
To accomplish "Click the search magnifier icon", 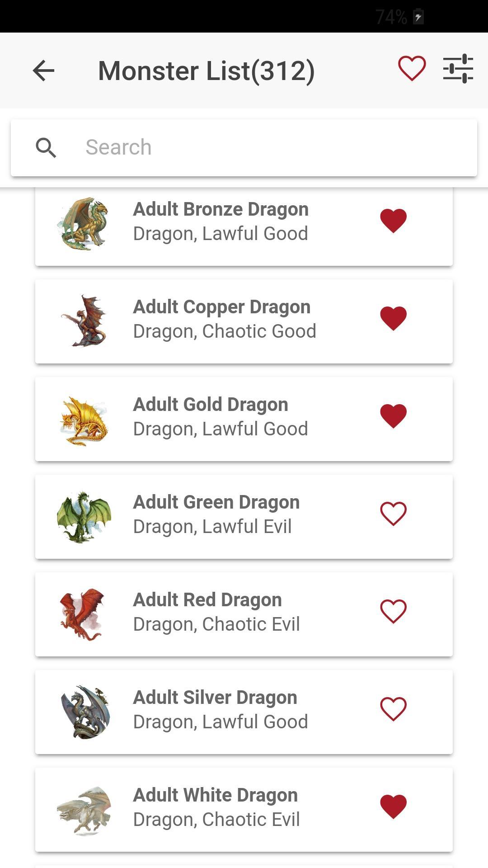I will tap(46, 147).
